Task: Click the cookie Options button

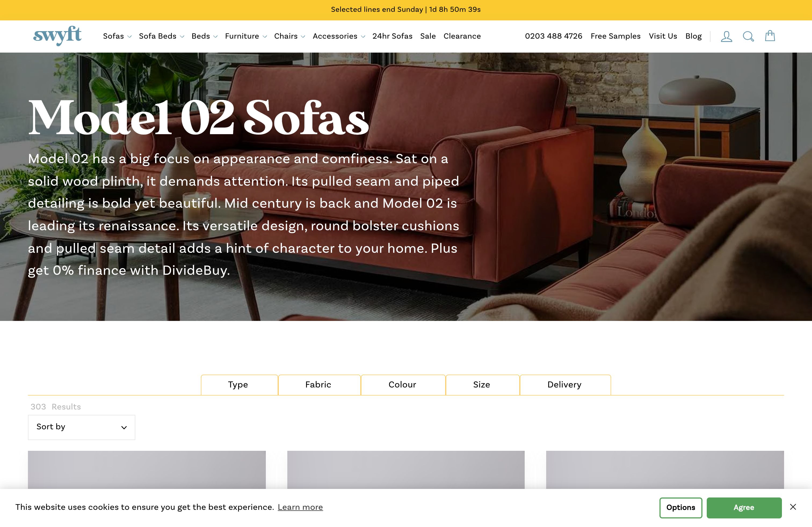Action: 681,508
